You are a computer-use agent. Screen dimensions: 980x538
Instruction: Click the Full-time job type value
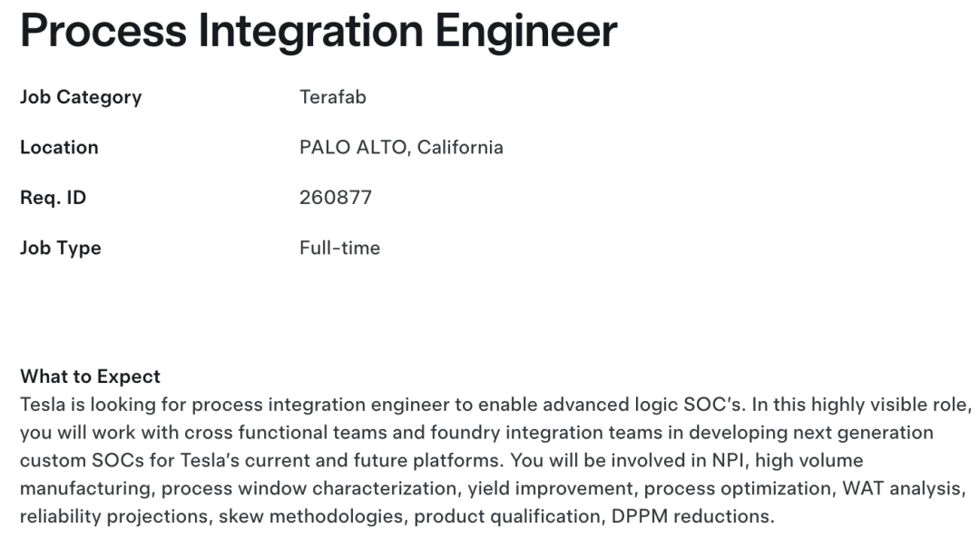(339, 248)
